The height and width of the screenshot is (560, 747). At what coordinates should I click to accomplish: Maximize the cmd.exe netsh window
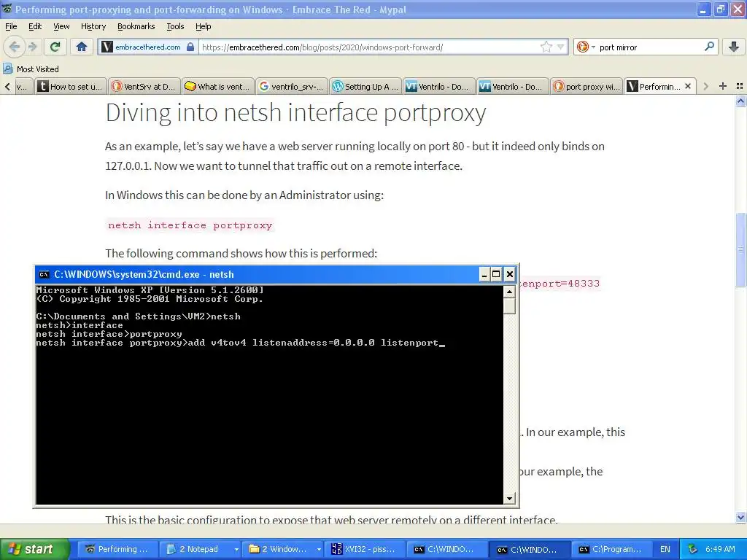point(496,274)
